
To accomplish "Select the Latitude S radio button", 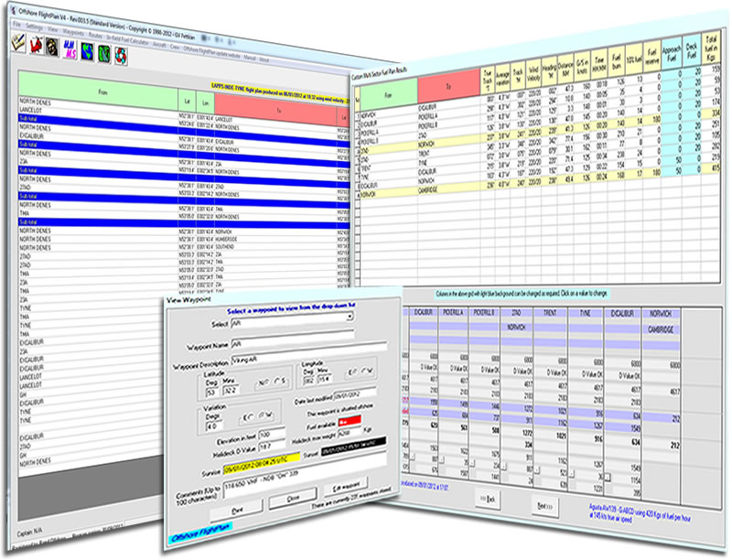I will click(277, 382).
